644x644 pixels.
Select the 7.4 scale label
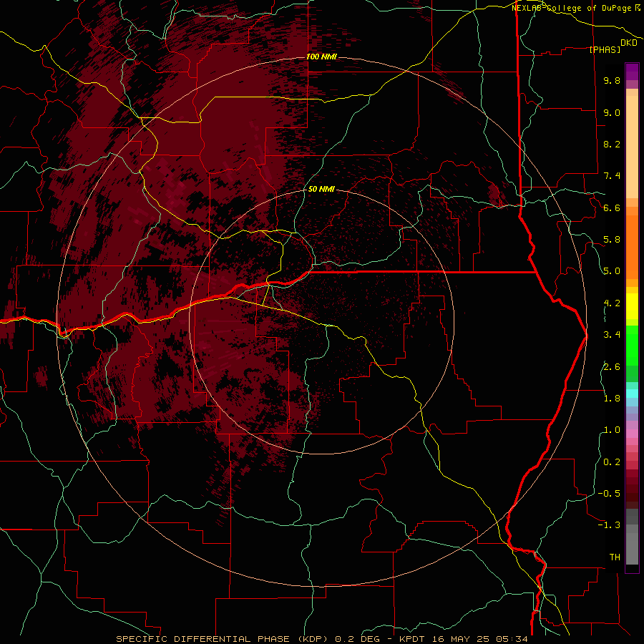pos(612,176)
